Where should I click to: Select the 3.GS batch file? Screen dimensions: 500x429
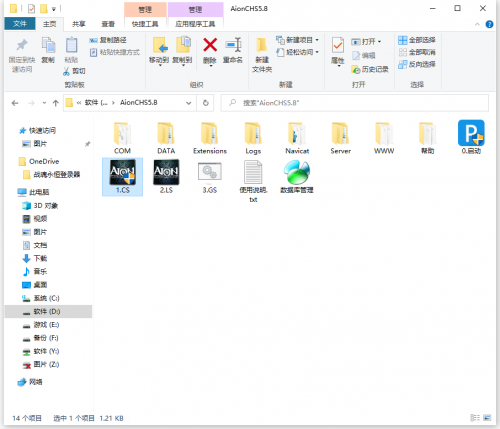coord(210,177)
